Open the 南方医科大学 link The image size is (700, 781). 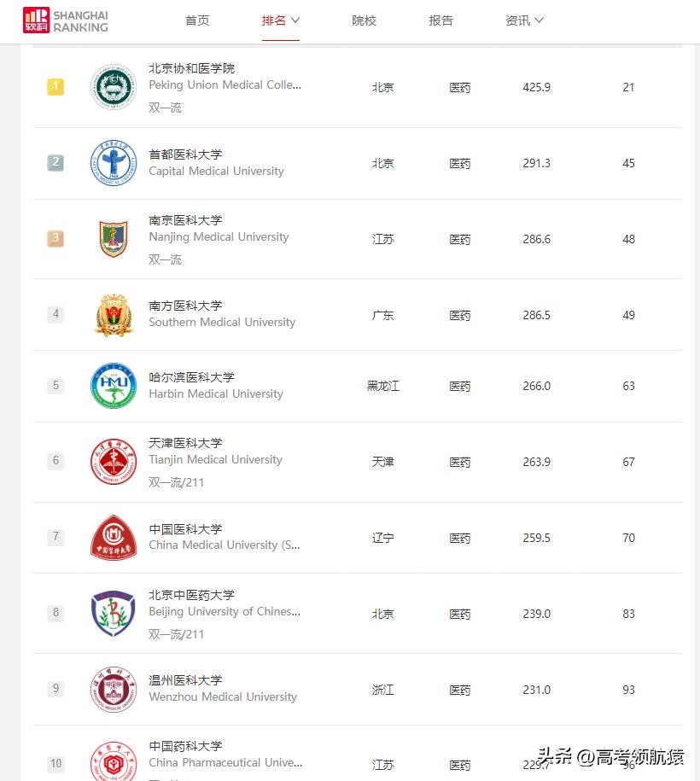(185, 306)
